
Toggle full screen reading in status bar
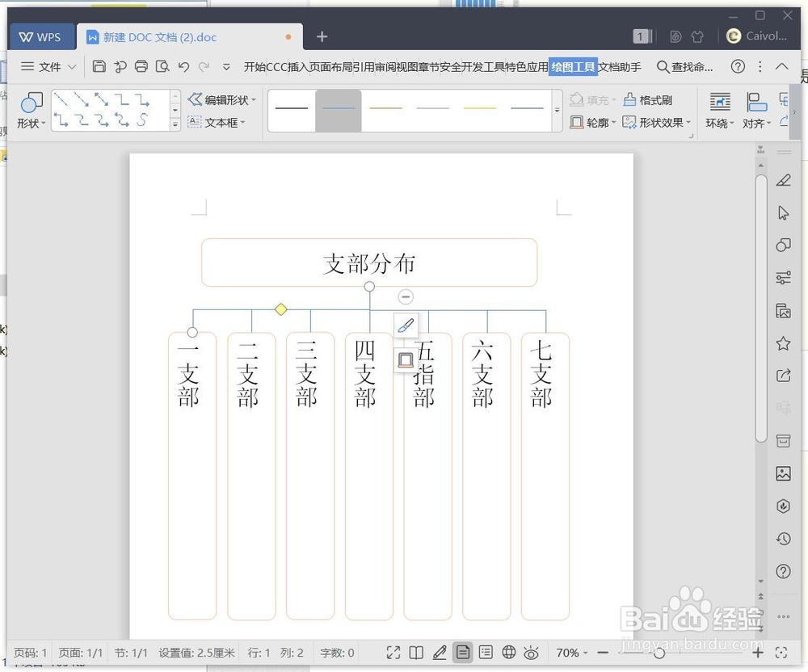point(392,653)
